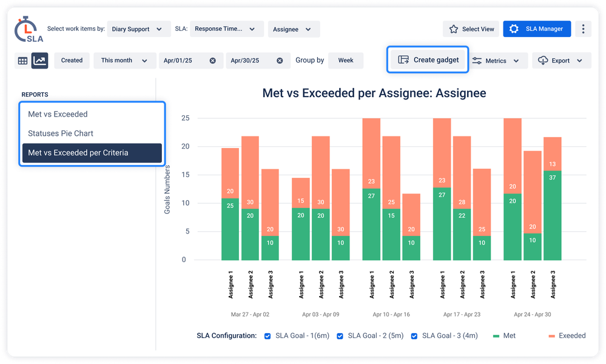Click the gadget icon in Create gadget
Image resolution: width=606 pixels, height=364 pixels.
click(403, 59)
